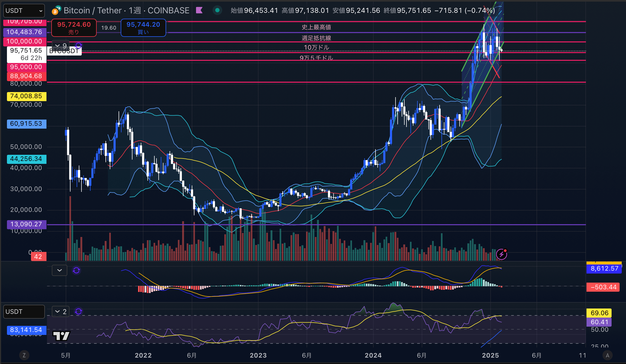Click the 95,751.65 current price label
Viewport: 626px width, 364px height.
click(26, 54)
